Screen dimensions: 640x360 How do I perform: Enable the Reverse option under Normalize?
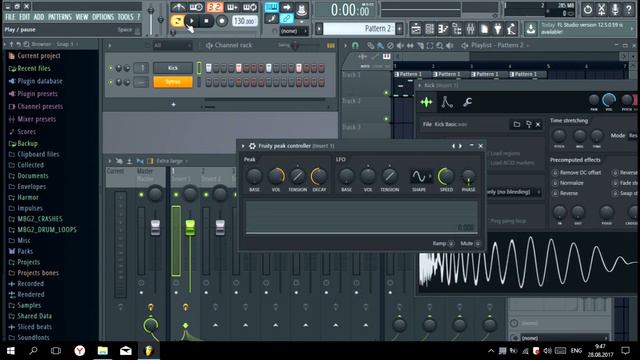pos(555,193)
